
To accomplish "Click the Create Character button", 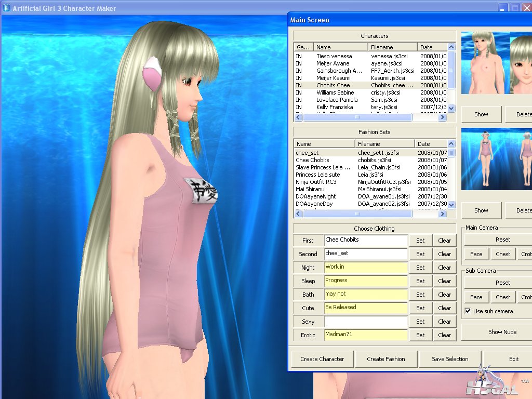I will 322,359.
